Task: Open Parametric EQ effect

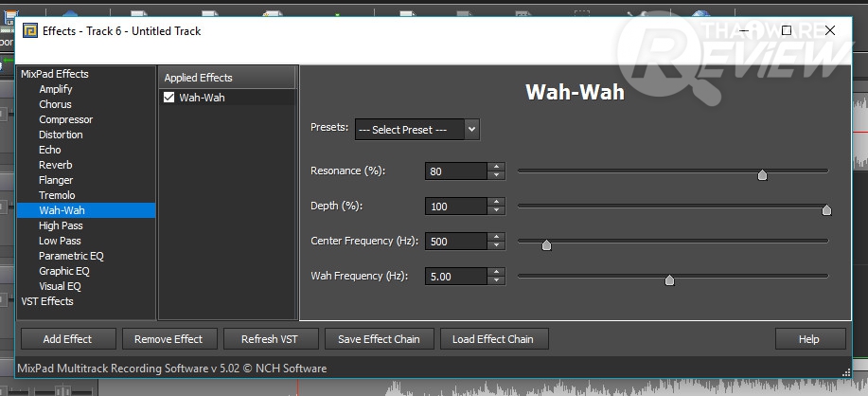Action: point(71,256)
